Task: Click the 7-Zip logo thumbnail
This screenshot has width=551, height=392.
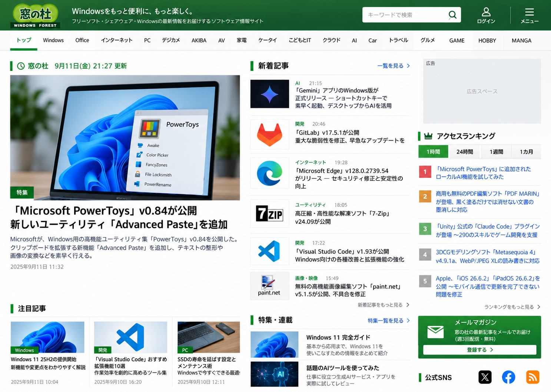Action: (x=269, y=213)
